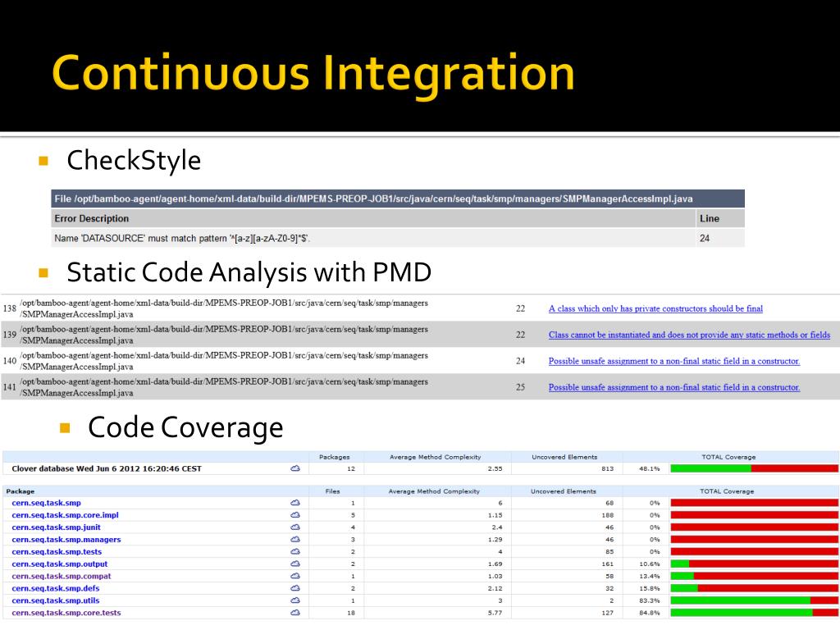Image resolution: width=840 pixels, height=630 pixels.
Task: Click the cloud icon next to cern.seq.task.smp.core.tests
Action: [295, 613]
